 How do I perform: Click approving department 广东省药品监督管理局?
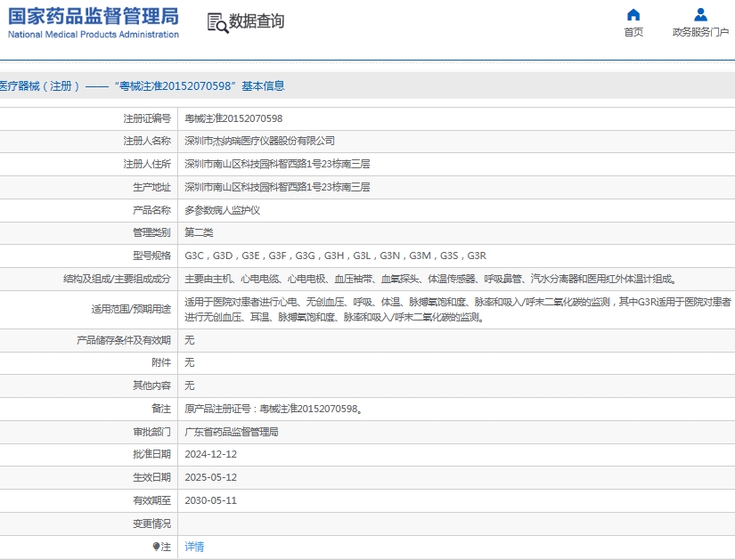(x=232, y=432)
